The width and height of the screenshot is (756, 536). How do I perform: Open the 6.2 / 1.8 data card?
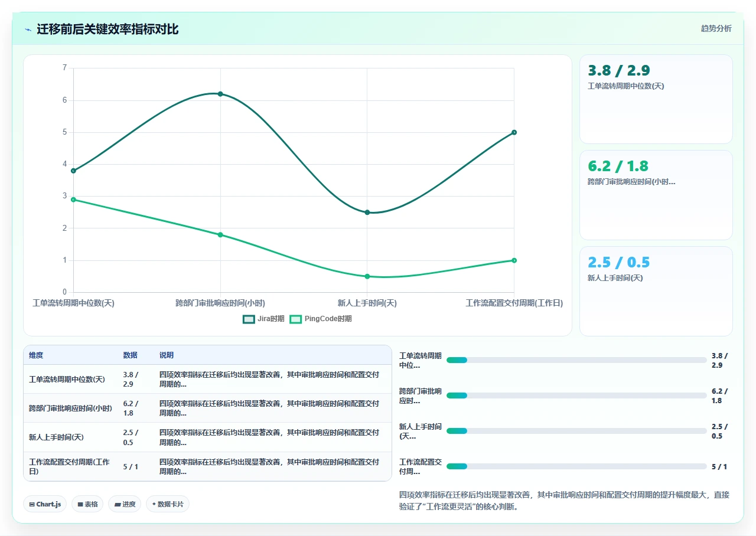click(x=656, y=195)
